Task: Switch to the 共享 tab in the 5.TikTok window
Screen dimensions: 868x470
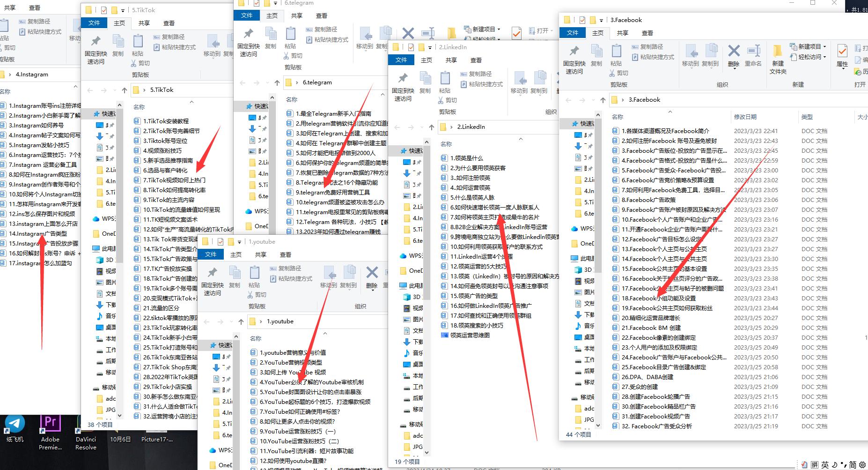Action: [144, 23]
